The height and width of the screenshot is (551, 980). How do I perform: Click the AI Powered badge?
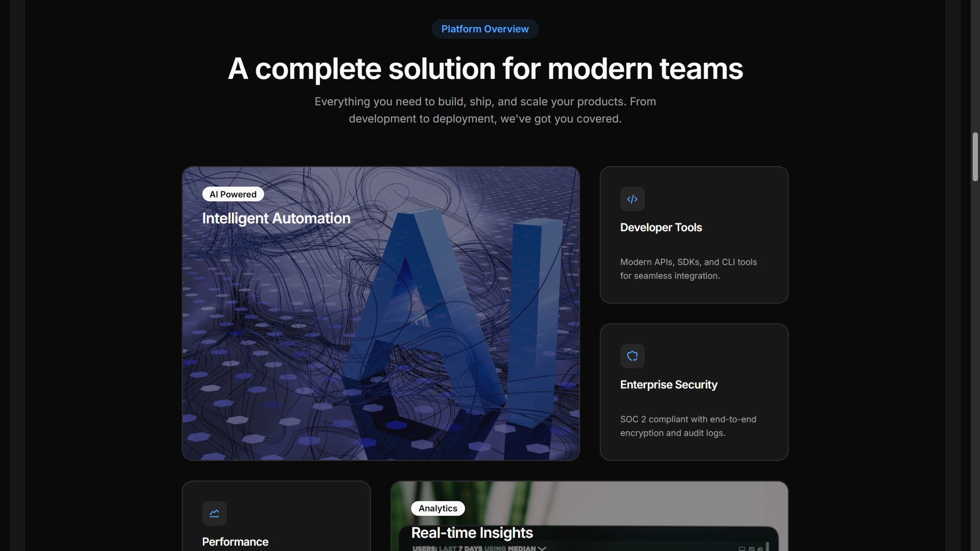233,194
